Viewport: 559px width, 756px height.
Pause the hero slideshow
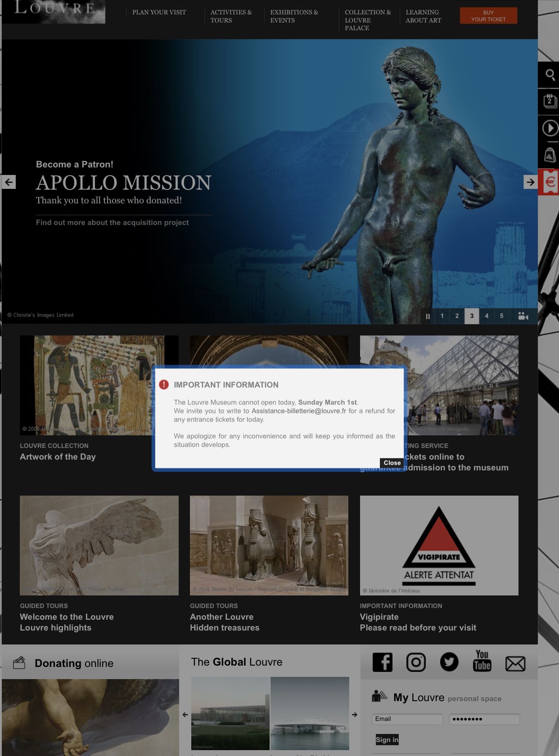(428, 316)
